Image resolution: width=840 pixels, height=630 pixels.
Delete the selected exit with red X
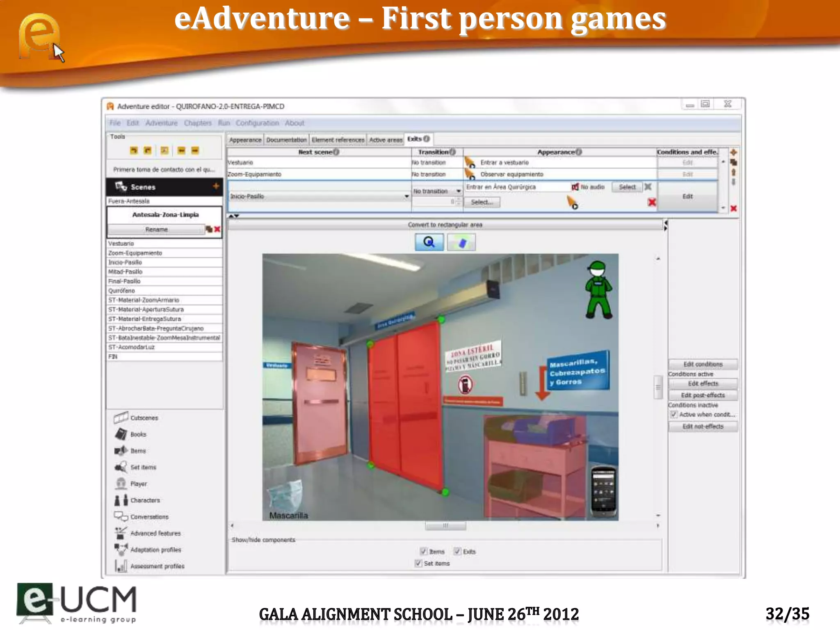pos(733,208)
